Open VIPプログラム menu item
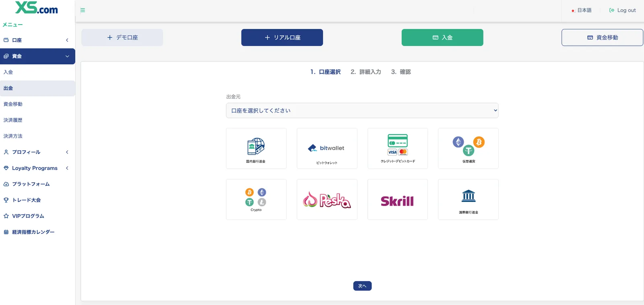644x305 pixels. [x=37, y=216]
